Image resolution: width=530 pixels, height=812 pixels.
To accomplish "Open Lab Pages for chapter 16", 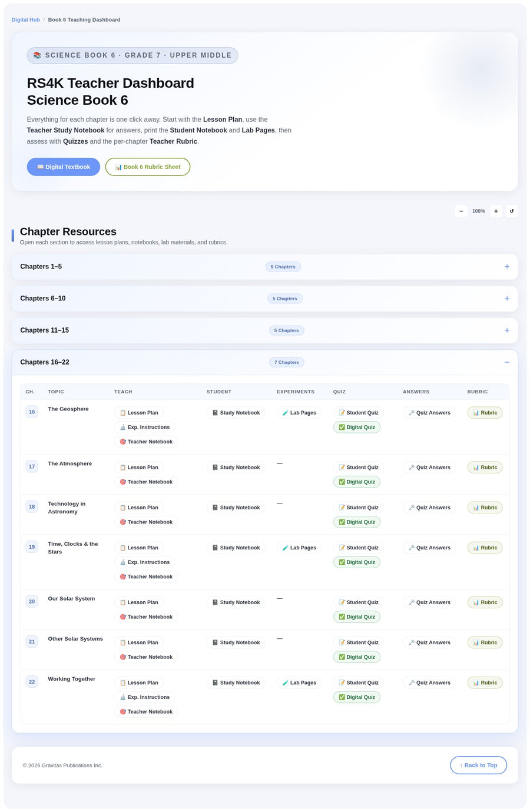I will click(299, 413).
